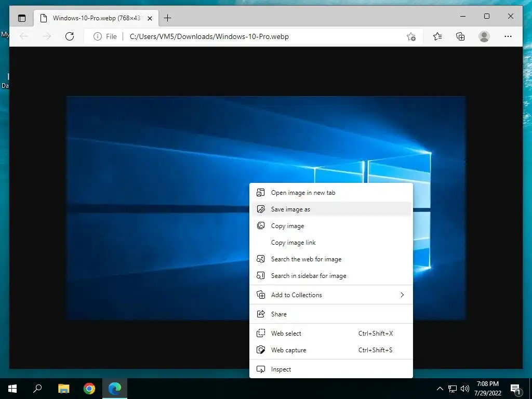Choose Save image as
The height and width of the screenshot is (399, 532).
point(331,209)
